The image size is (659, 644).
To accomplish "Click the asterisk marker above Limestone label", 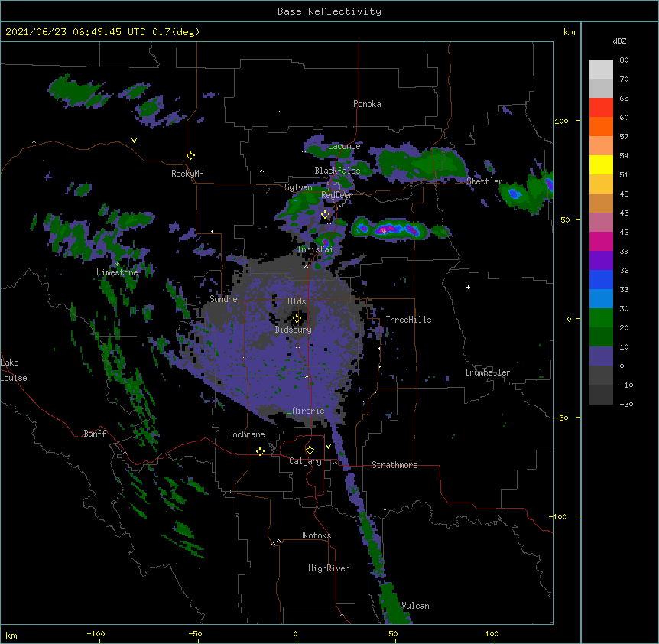I will click(x=117, y=265).
